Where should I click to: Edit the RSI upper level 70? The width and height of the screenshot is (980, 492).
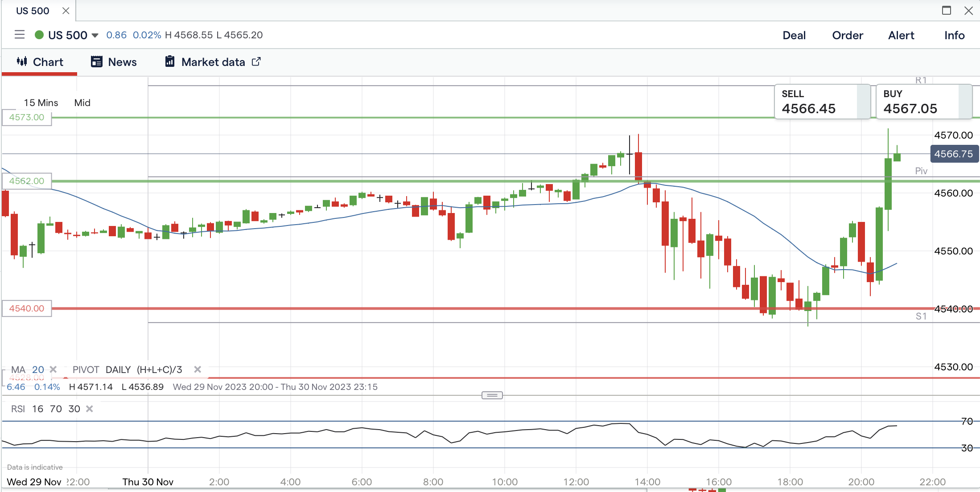click(56, 409)
